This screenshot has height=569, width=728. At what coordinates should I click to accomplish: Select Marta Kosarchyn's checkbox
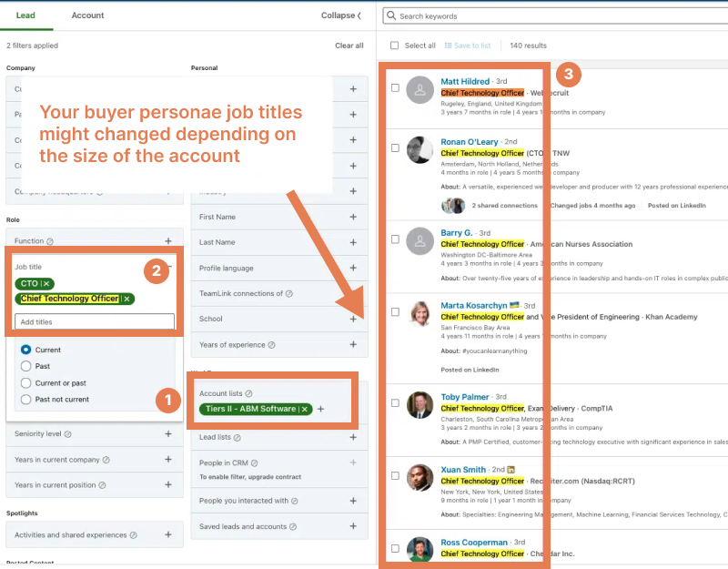coord(395,311)
